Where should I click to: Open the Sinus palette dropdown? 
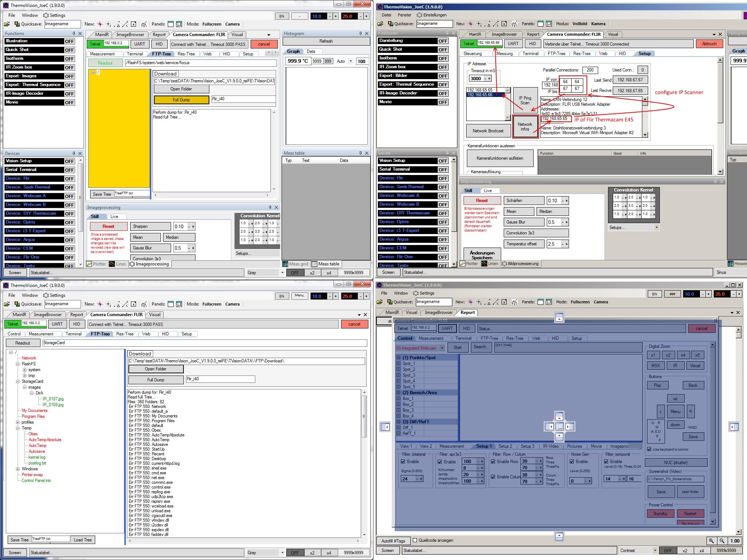[x=728, y=272]
